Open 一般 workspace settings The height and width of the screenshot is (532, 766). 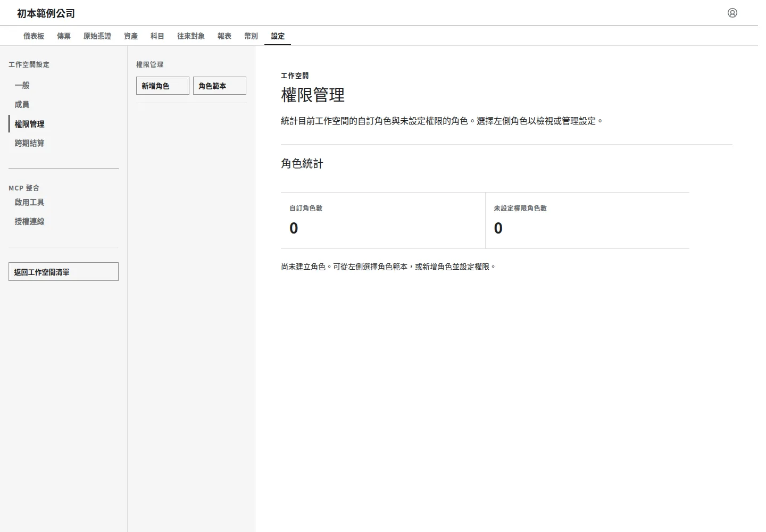[x=63, y=85]
